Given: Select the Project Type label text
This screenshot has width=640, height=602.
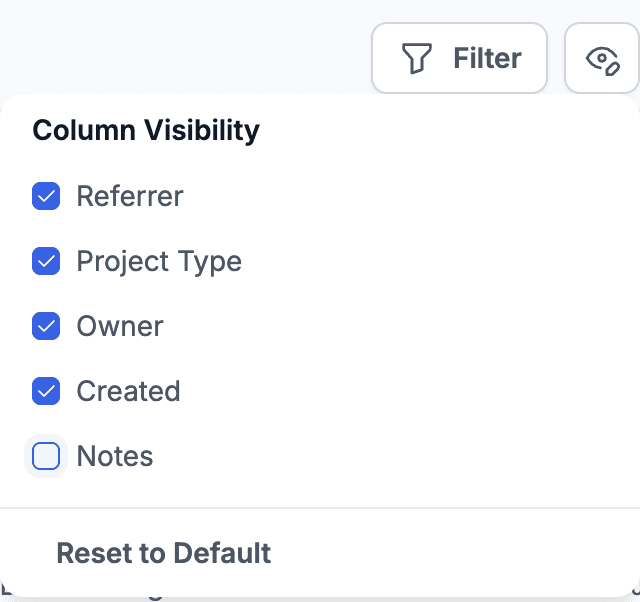Looking at the screenshot, I should [159, 261].
